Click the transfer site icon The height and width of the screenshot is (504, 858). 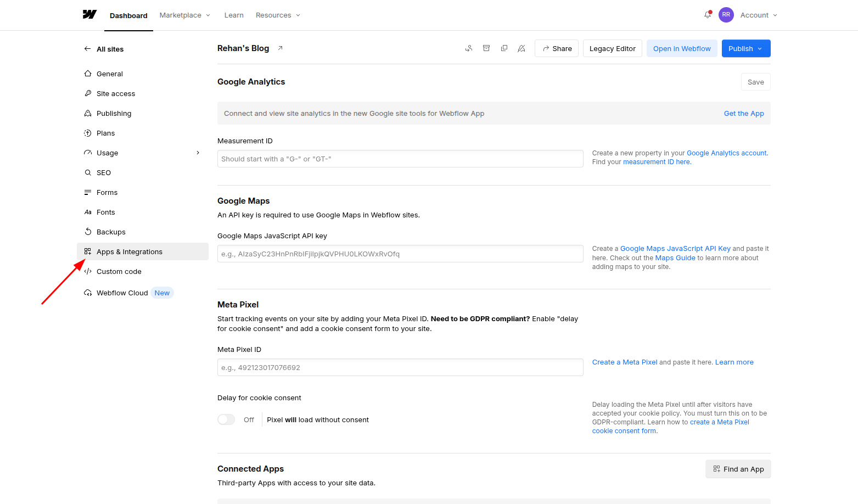[469, 48]
